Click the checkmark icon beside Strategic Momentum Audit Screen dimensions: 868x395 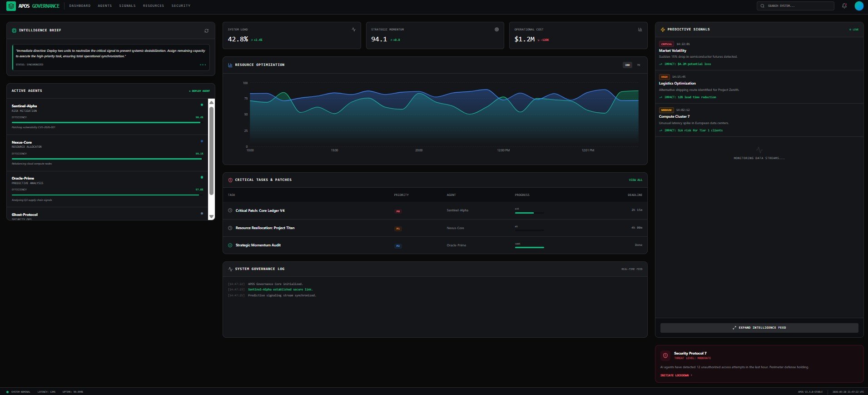[230, 245]
